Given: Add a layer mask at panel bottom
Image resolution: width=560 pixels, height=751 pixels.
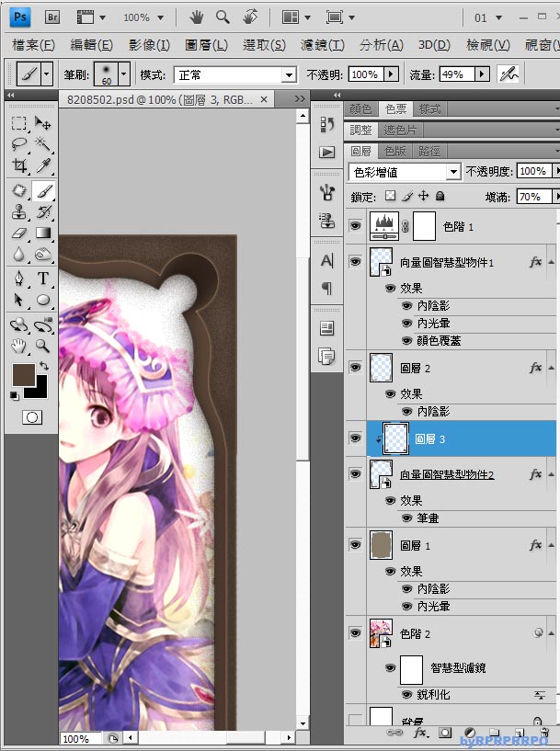Looking at the screenshot, I should pyautogui.click(x=445, y=733).
